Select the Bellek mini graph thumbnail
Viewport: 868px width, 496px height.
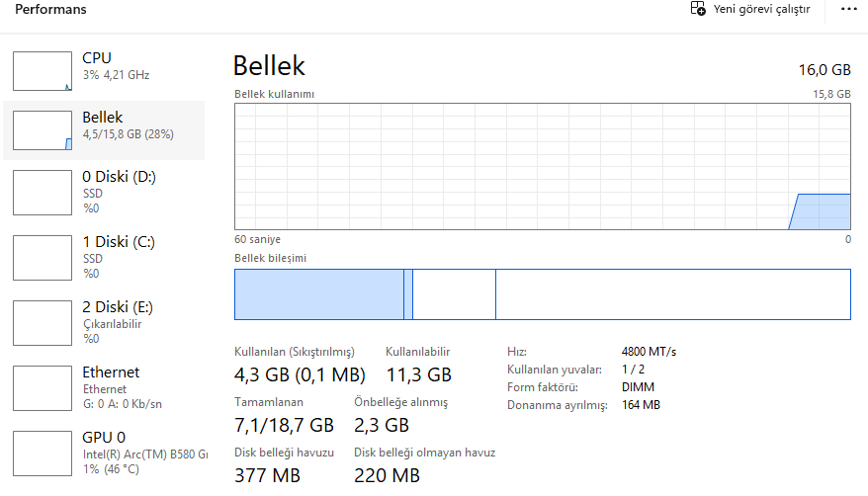point(43,130)
